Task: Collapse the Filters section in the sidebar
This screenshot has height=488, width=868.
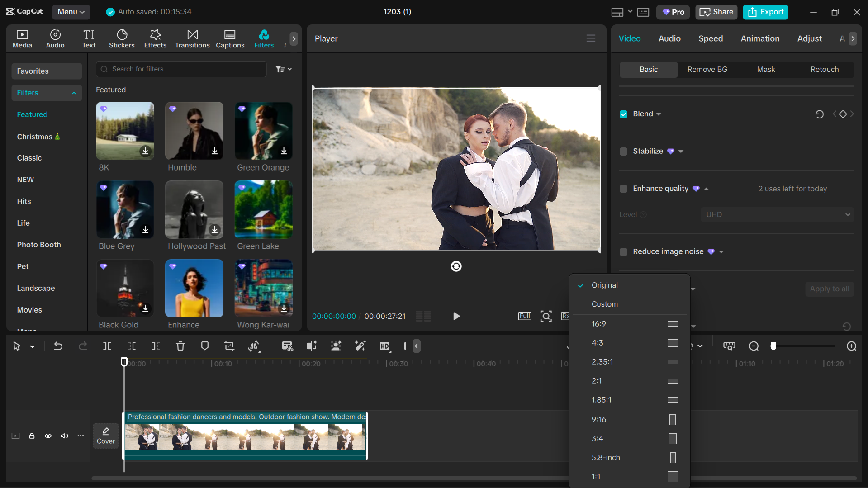Action: [x=74, y=93]
